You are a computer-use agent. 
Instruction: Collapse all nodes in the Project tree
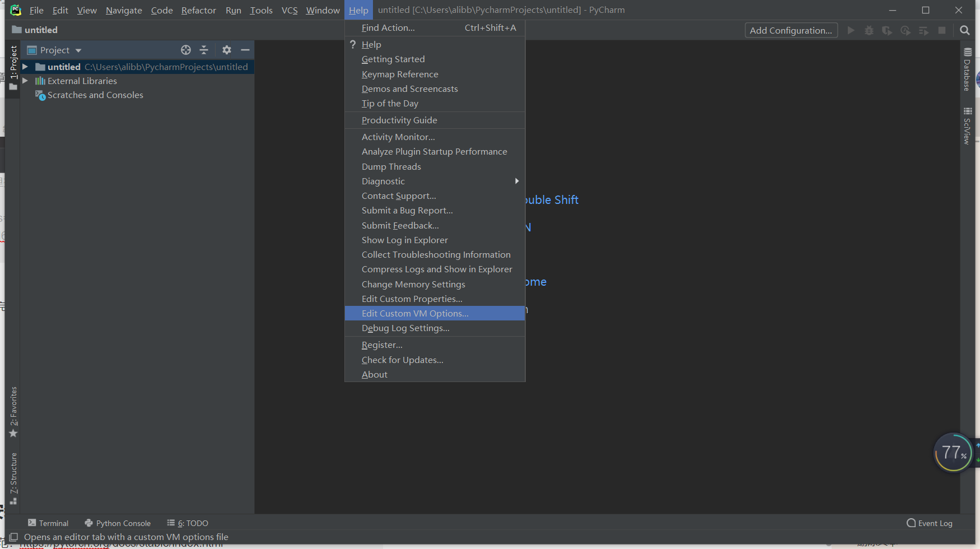(204, 50)
